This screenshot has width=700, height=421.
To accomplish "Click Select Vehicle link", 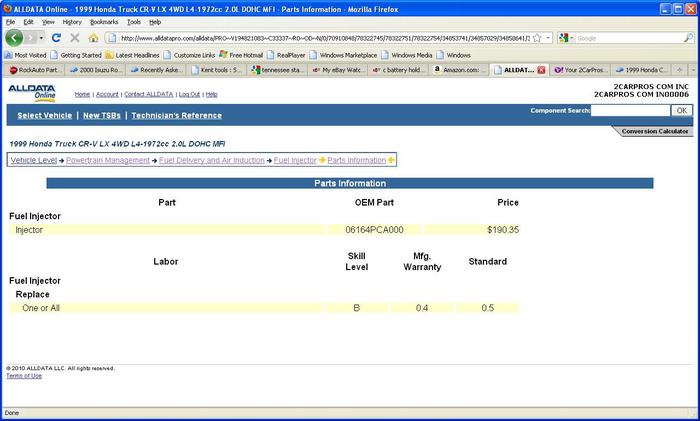I will click(45, 115).
